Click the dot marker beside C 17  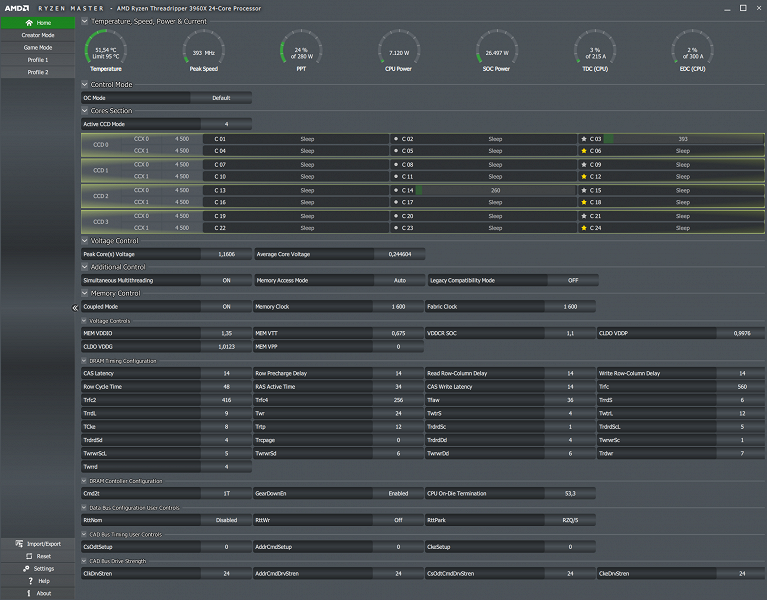pos(396,202)
